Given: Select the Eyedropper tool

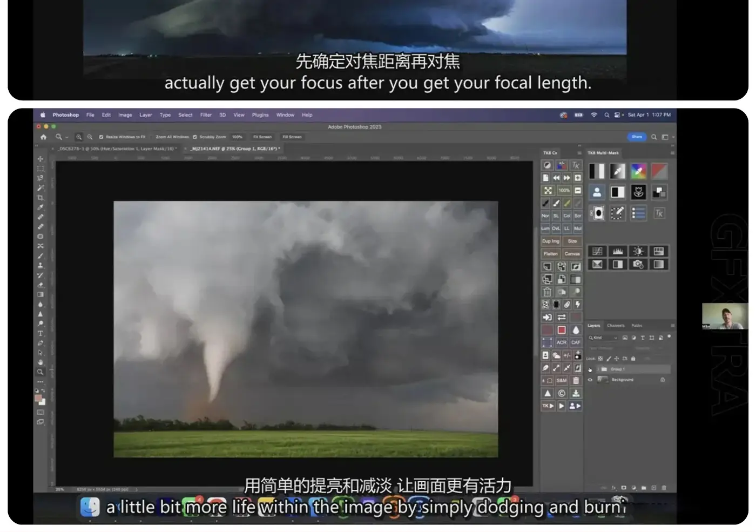Looking at the screenshot, I should tap(40, 207).
